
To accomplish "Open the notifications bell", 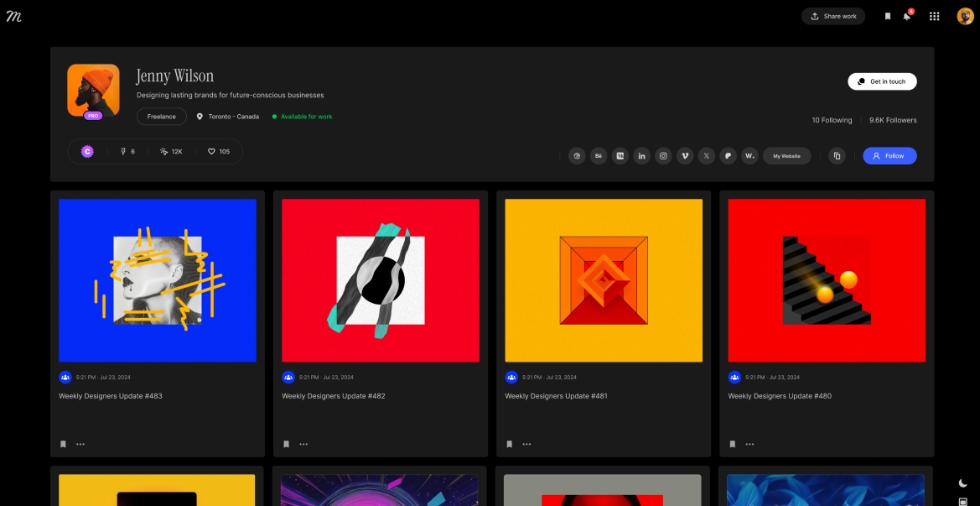I will [906, 16].
